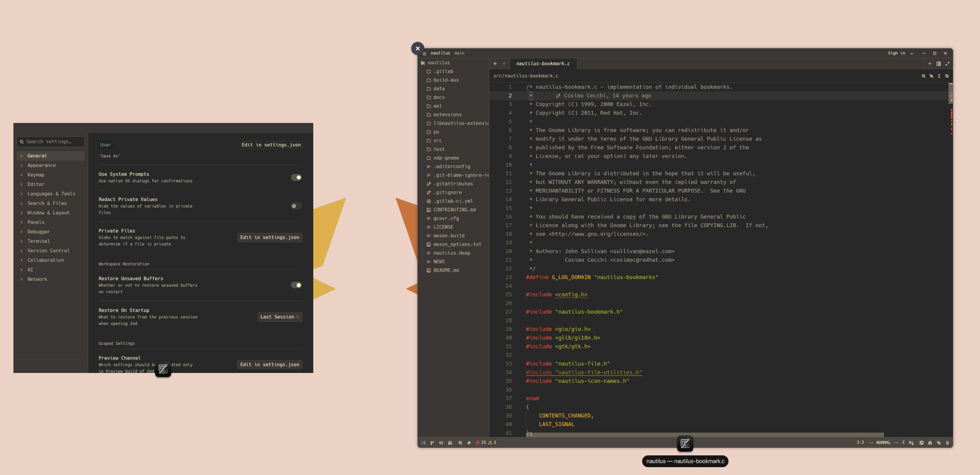
Task: Open the terminal panel icon in status bar
Action: coord(921,443)
